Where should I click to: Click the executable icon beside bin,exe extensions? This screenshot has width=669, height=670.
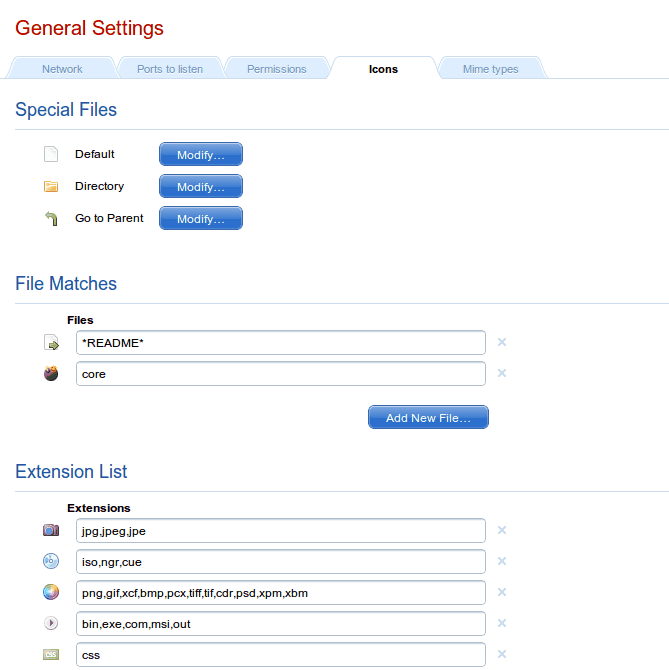[51, 623]
